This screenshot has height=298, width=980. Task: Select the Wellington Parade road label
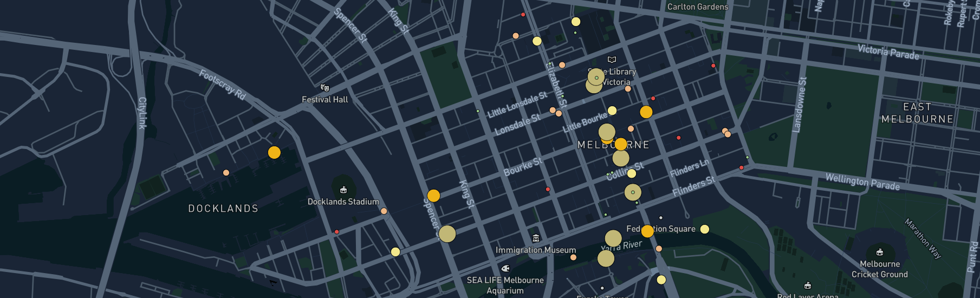click(862, 182)
